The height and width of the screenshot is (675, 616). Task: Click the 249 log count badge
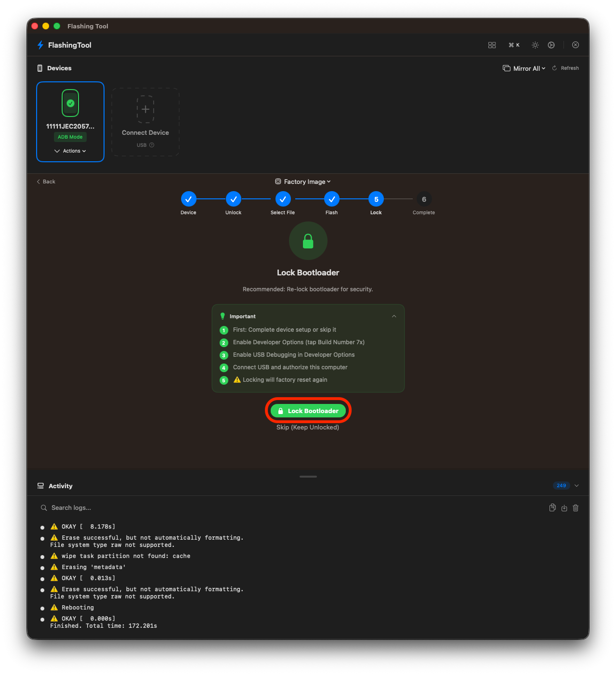561,486
